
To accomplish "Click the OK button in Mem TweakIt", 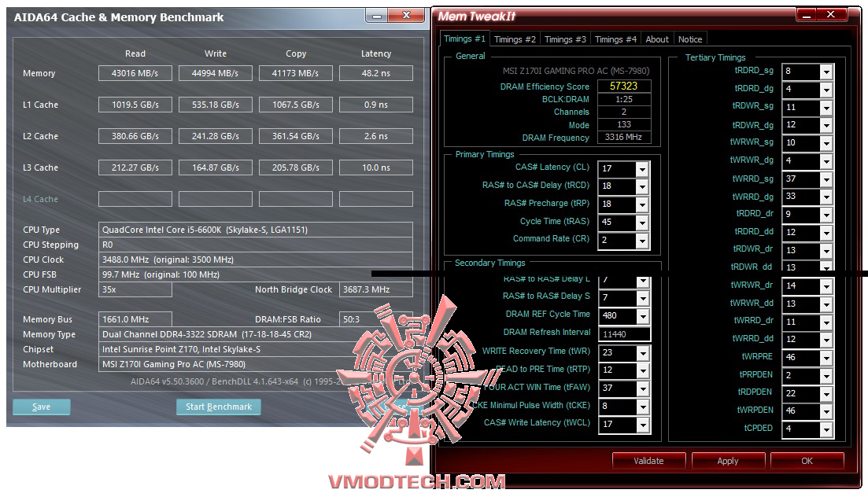I will (807, 461).
